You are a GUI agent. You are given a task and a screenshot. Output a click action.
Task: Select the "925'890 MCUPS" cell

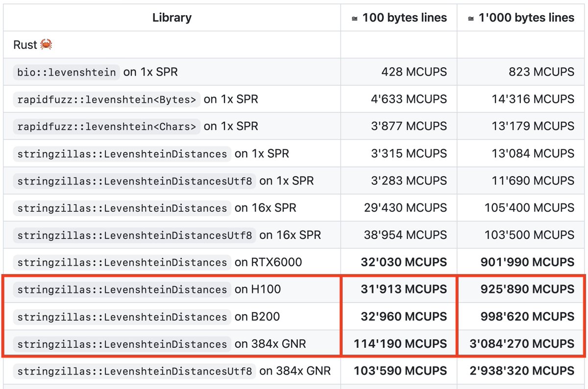[521, 289]
